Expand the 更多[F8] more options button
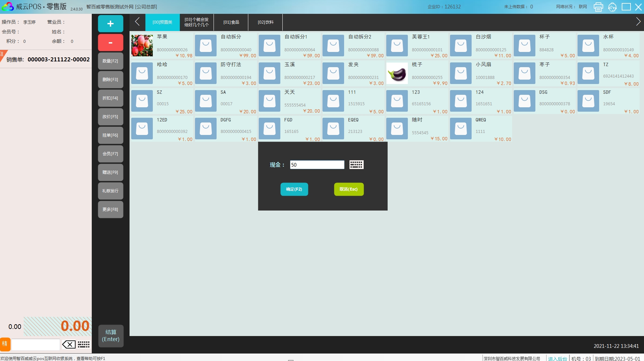Image resolution: width=644 pixels, height=361 pixels. coord(110,210)
